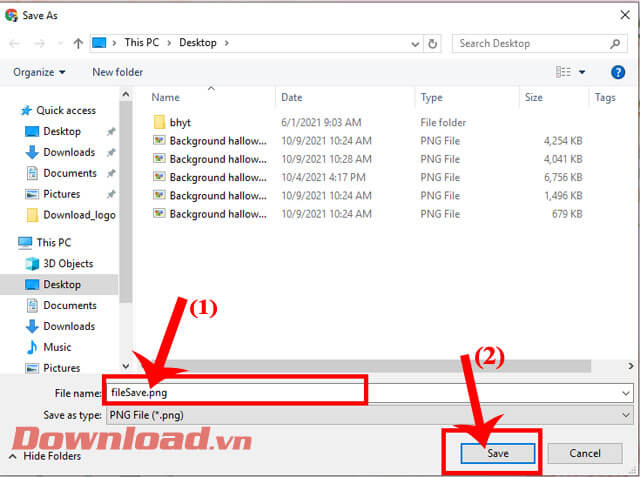Sort by Date column header

tap(292, 98)
